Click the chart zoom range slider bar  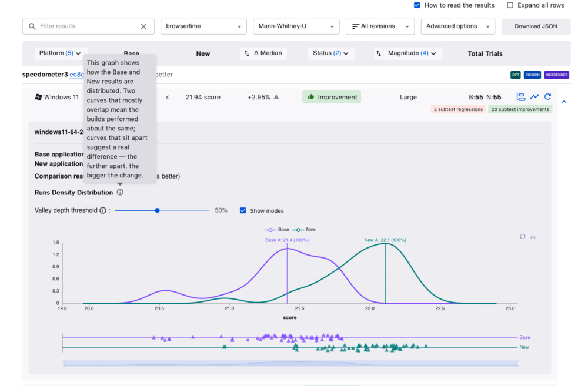click(290, 363)
